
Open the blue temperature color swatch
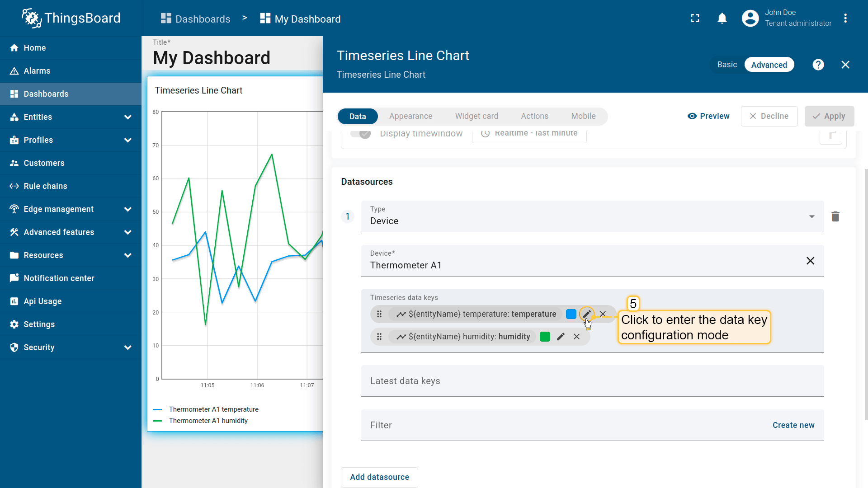(571, 314)
